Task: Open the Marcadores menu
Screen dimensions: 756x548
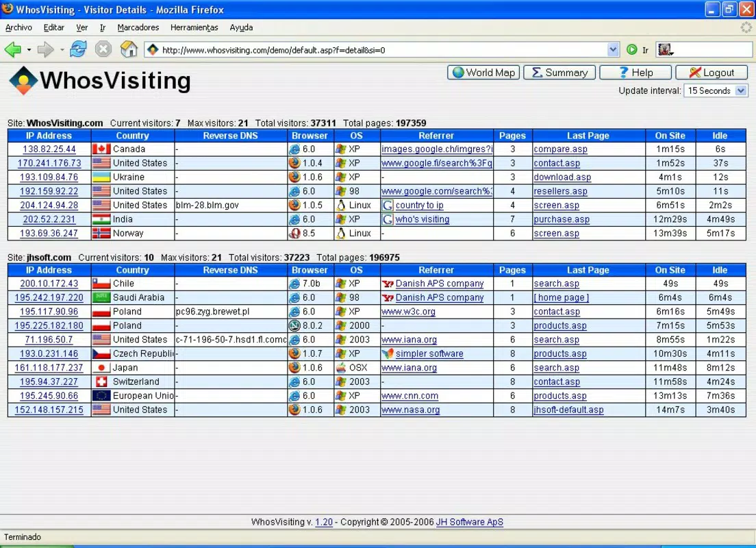Action: (x=138, y=27)
